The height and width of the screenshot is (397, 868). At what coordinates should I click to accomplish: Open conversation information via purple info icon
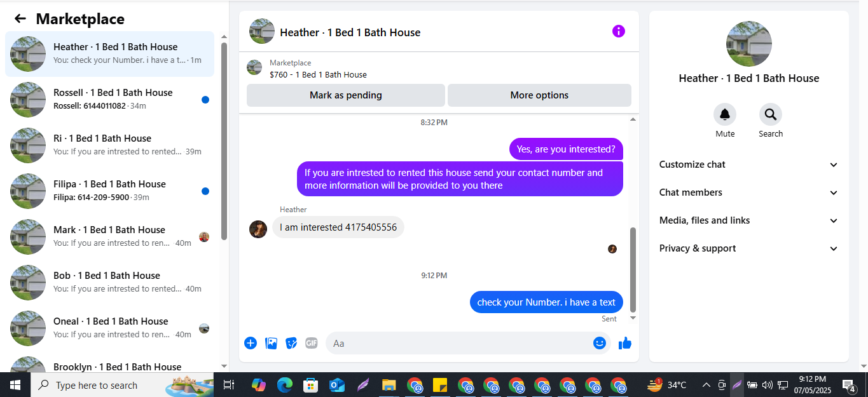coord(619,31)
